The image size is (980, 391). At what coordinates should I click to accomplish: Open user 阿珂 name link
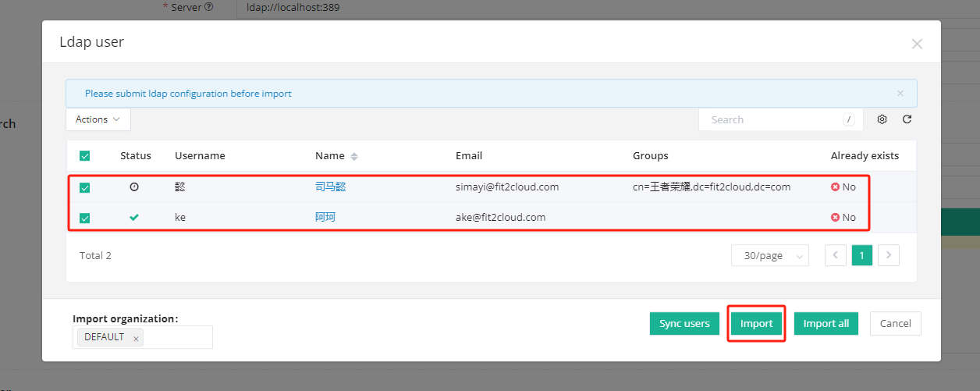point(325,217)
